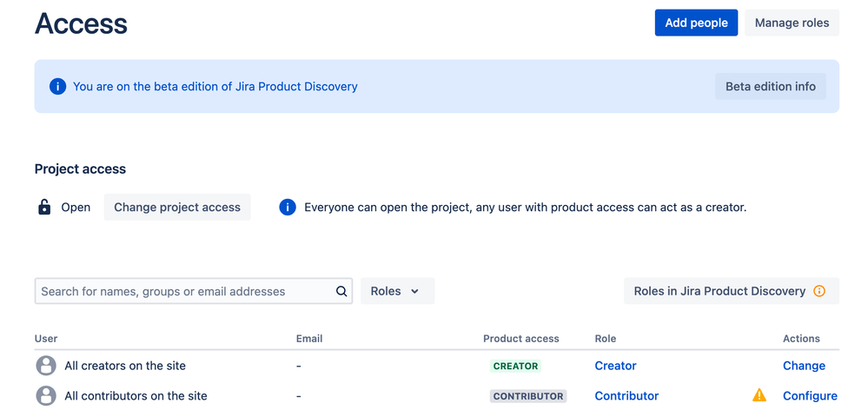Focus the names, groups or email search field
This screenshot has height=410, width=868.
194,291
